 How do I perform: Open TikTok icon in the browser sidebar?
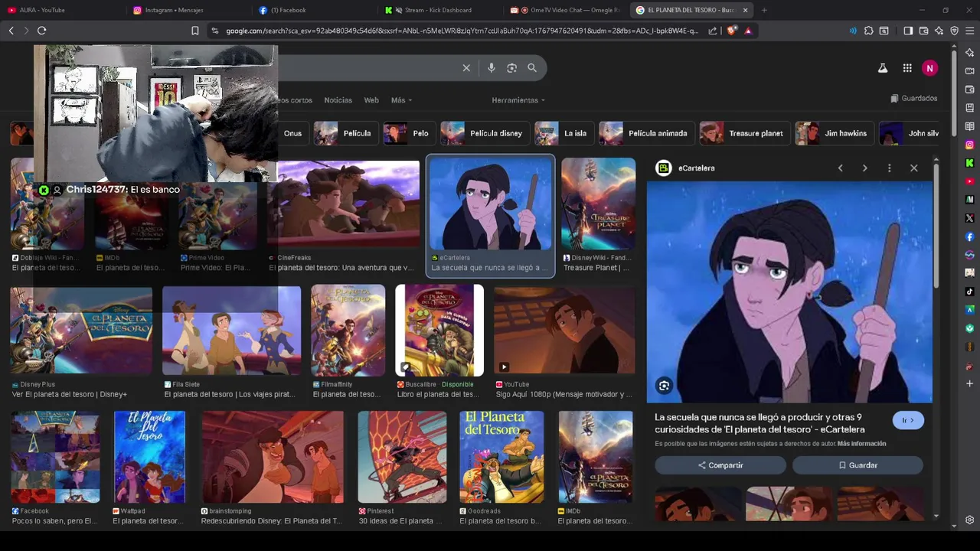[x=969, y=292]
